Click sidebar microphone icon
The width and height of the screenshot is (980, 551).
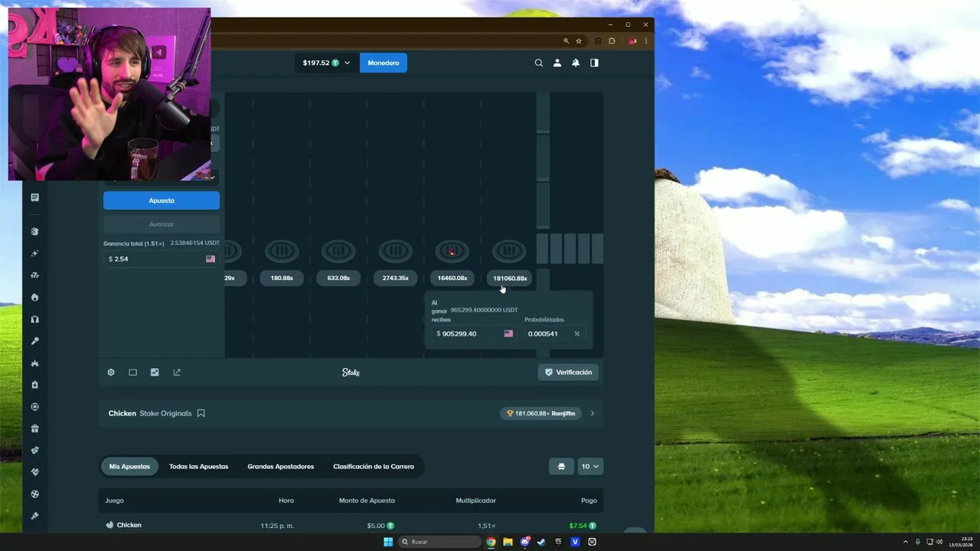coord(34,341)
